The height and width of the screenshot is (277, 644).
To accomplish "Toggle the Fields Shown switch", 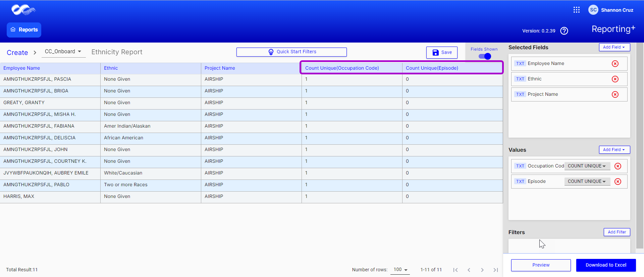I will pyautogui.click(x=485, y=56).
